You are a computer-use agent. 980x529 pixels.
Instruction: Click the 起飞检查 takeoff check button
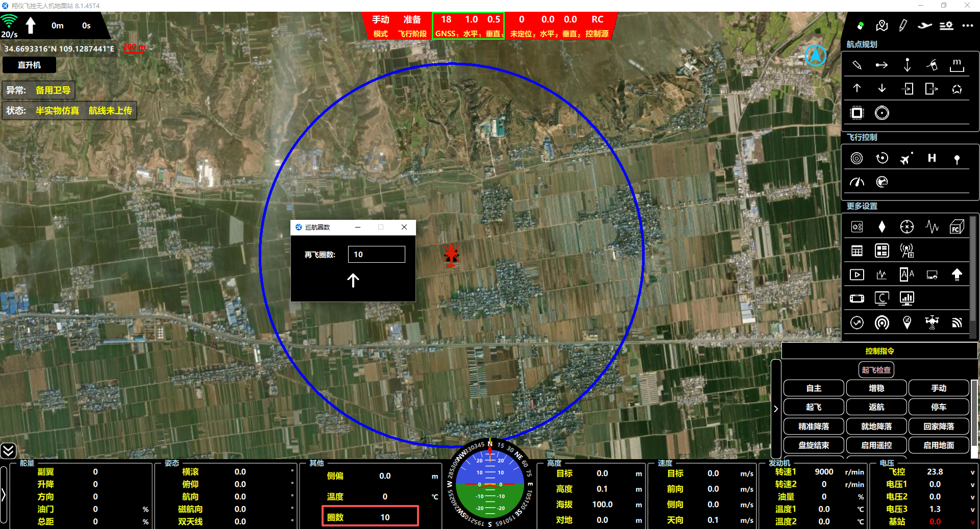876,370
